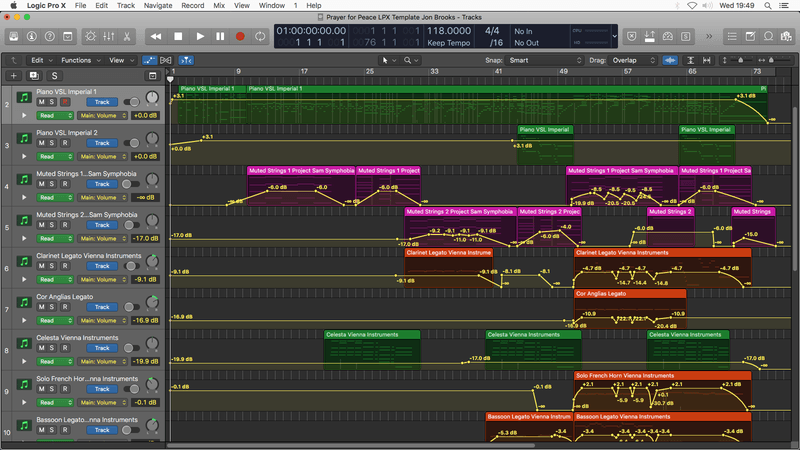Open the Track menu
This screenshot has width=800, height=450.
coord(126,5)
